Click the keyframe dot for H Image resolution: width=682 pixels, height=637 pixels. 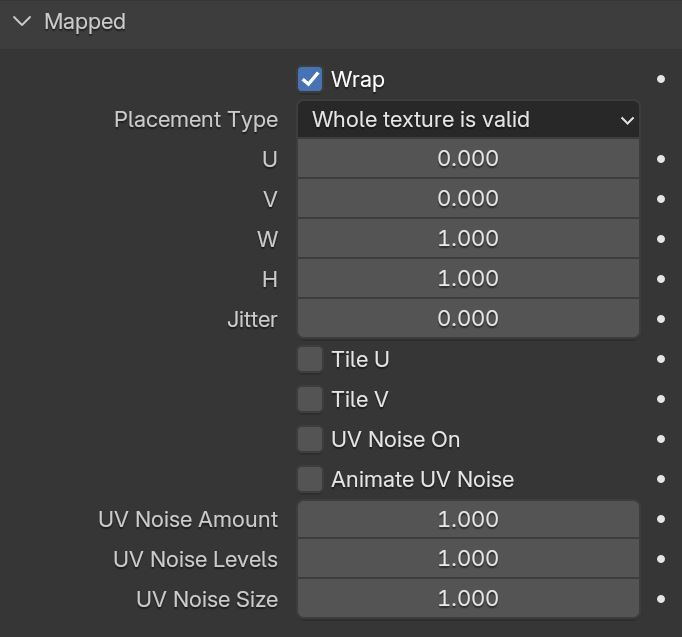click(x=661, y=279)
